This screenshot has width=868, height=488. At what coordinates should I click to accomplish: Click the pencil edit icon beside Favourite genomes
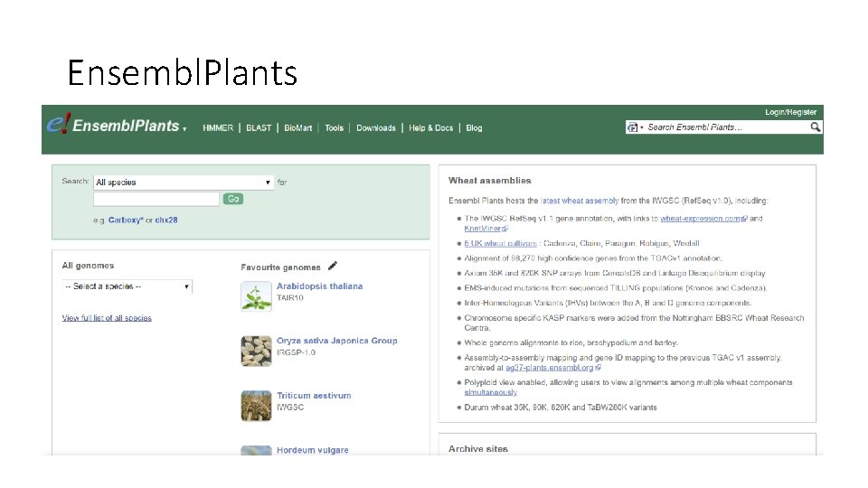332,266
